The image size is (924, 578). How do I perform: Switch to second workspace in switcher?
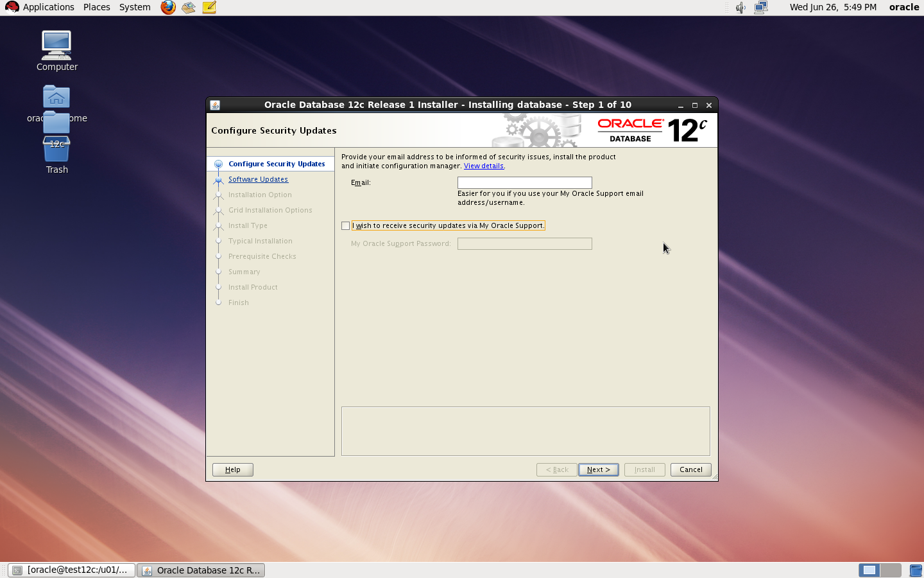coord(890,570)
